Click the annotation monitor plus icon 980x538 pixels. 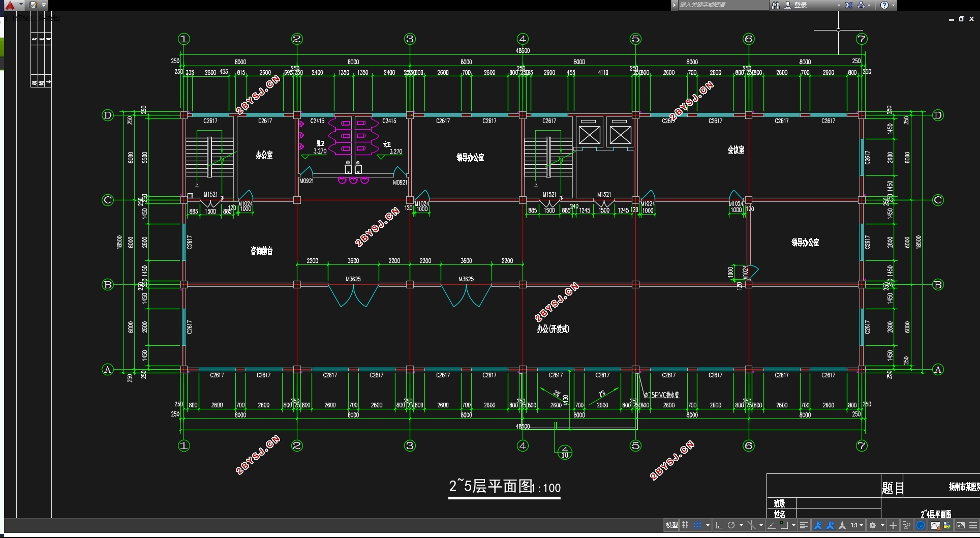click(x=893, y=525)
